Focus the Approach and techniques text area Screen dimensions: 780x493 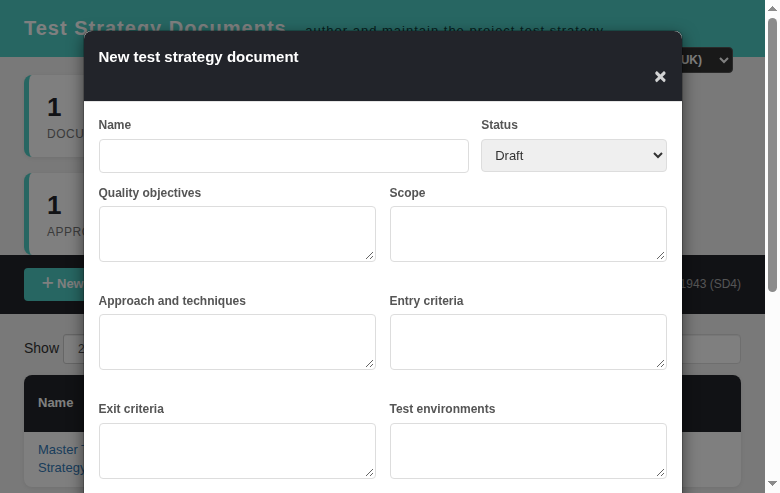[x=237, y=342]
